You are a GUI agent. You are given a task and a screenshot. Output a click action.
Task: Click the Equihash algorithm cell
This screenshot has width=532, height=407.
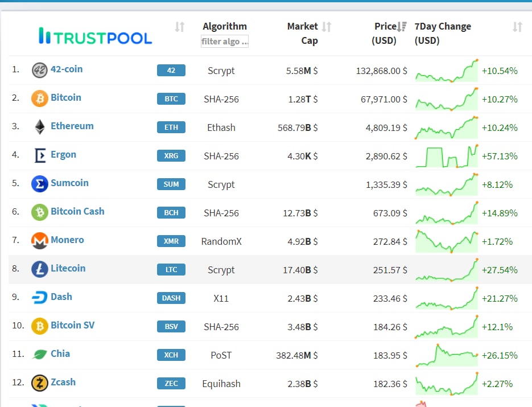coord(221,384)
